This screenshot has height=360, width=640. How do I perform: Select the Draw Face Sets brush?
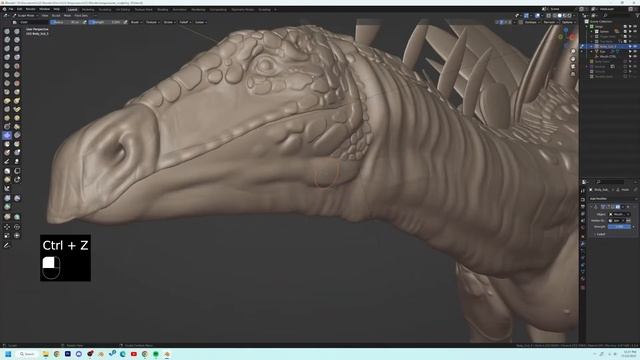(17, 144)
